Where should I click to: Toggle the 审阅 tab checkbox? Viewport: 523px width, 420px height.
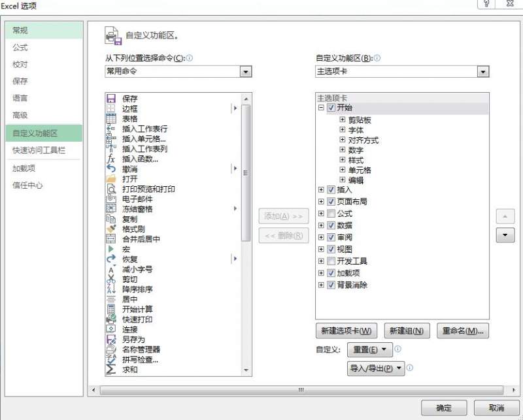coord(331,237)
